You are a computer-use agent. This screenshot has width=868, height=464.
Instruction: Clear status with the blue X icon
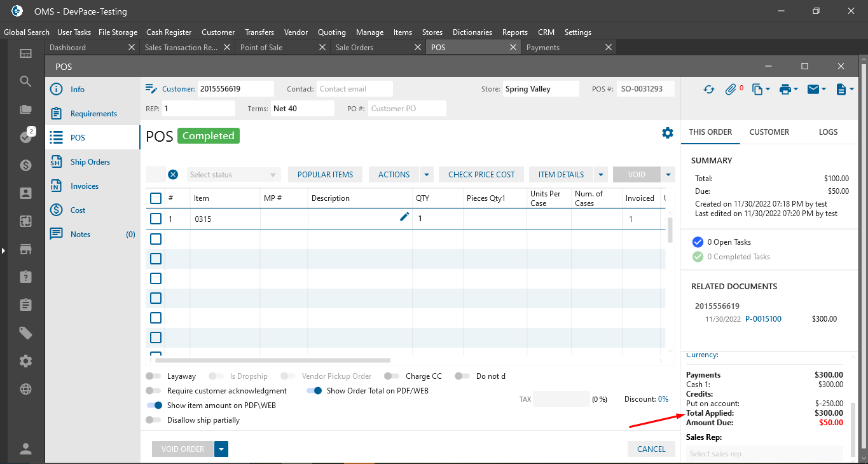(x=173, y=175)
